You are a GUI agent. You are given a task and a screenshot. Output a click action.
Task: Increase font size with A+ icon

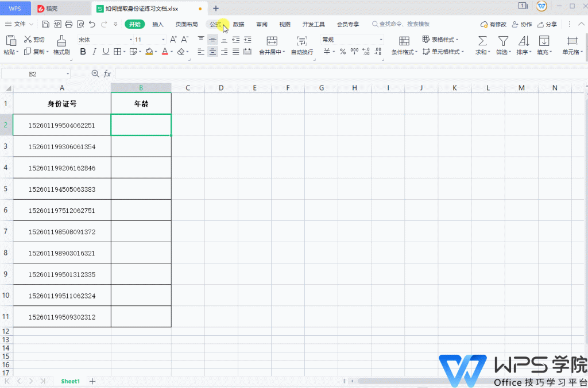173,40
